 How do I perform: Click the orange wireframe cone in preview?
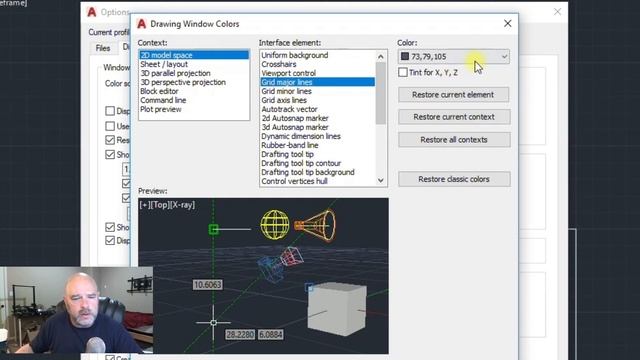pyautogui.click(x=316, y=225)
